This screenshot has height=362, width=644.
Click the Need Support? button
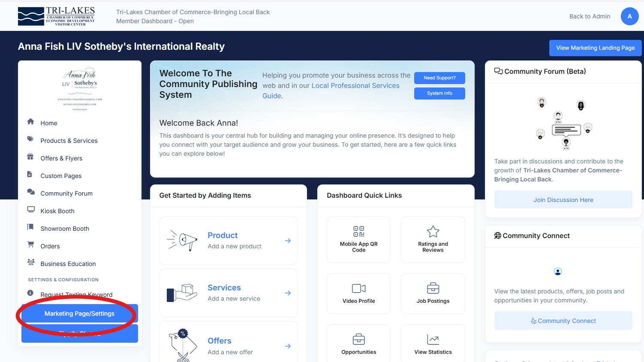point(439,78)
